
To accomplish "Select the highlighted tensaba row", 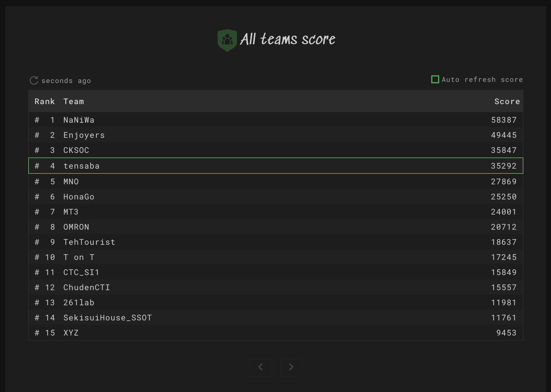I will [x=275, y=166].
